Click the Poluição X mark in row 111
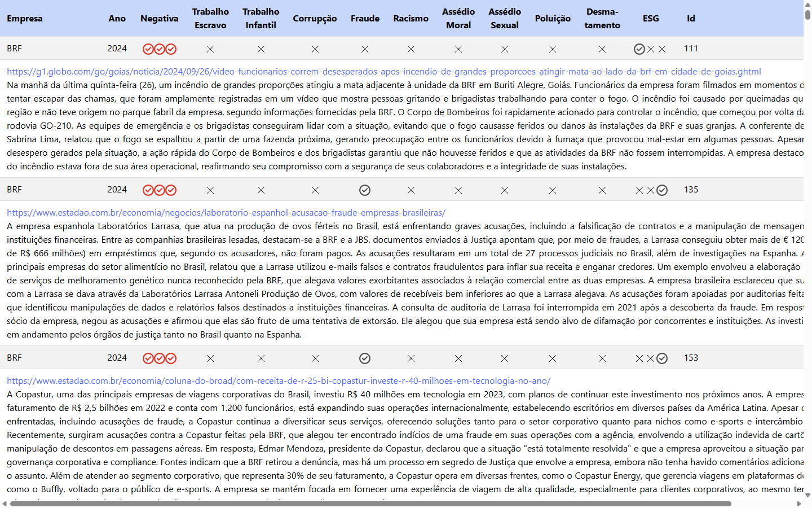The height and width of the screenshot is (508, 812). (553, 49)
